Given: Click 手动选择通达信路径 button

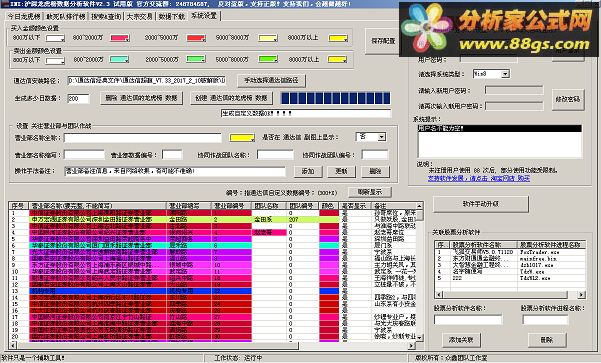Looking at the screenshot, I should tap(271, 80).
